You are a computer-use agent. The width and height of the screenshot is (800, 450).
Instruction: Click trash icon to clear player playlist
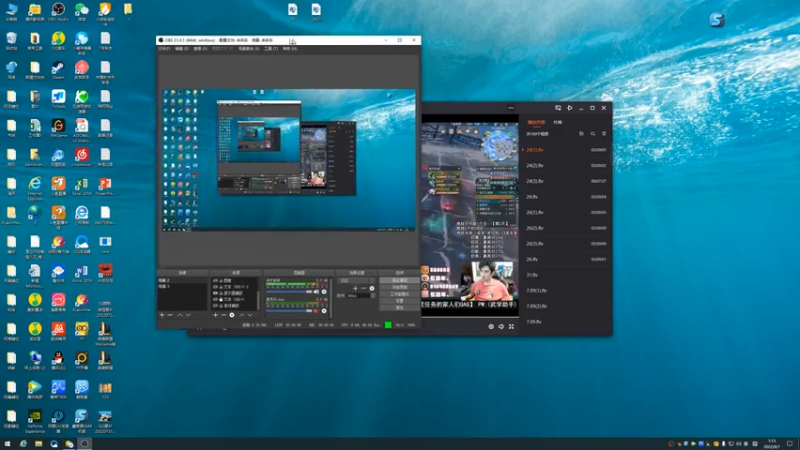[x=604, y=134]
